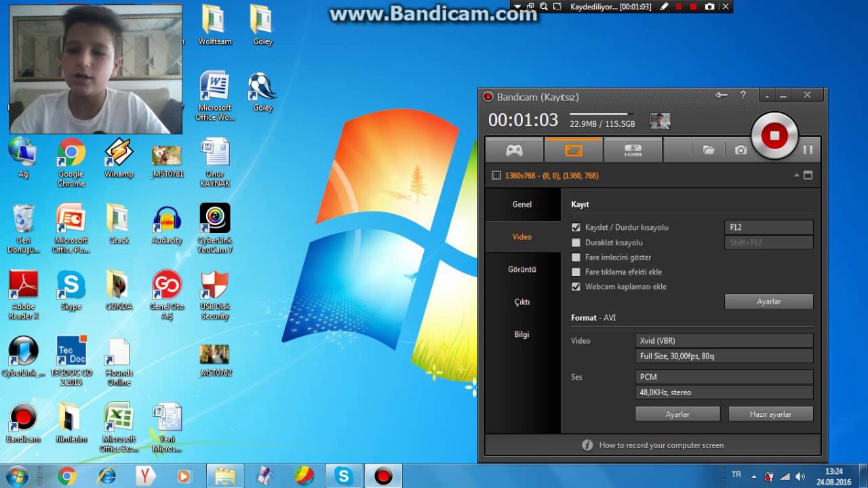Image resolution: width=868 pixels, height=488 pixels.
Task: Click the Hazır ayarlar button
Action: click(x=770, y=414)
